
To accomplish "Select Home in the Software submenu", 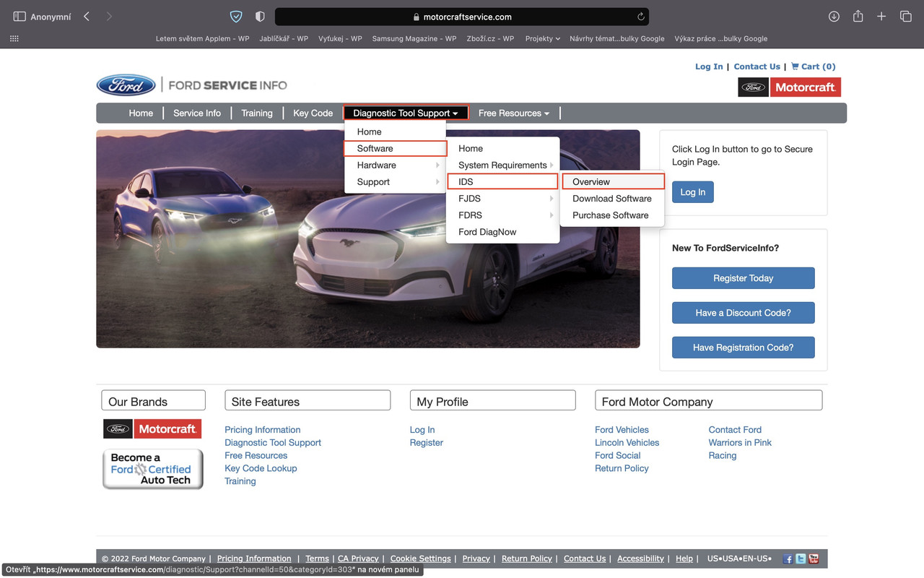I will [x=502, y=149].
